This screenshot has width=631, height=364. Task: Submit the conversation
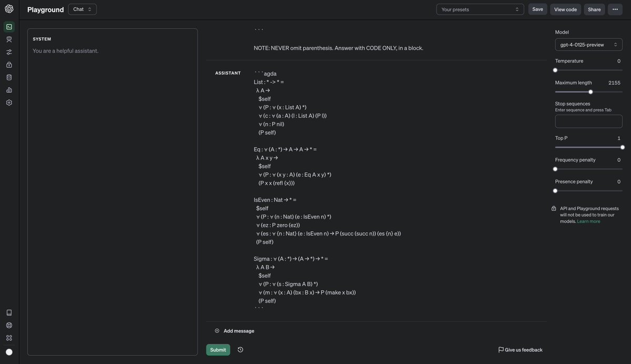click(x=218, y=350)
